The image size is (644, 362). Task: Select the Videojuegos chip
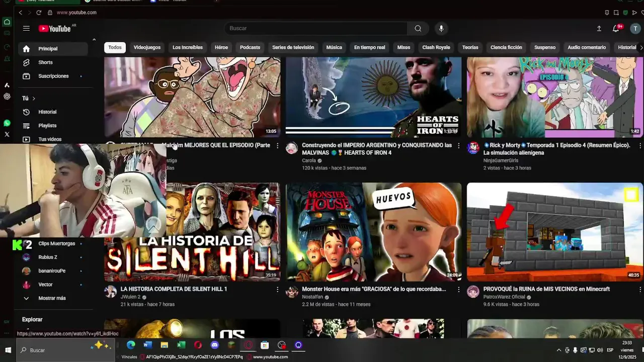[147, 47]
